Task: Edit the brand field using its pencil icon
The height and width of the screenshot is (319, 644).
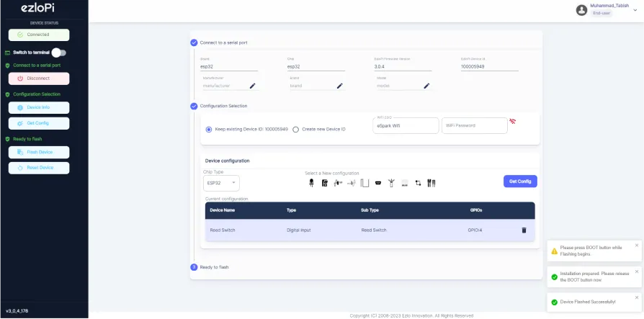Action: (x=339, y=86)
